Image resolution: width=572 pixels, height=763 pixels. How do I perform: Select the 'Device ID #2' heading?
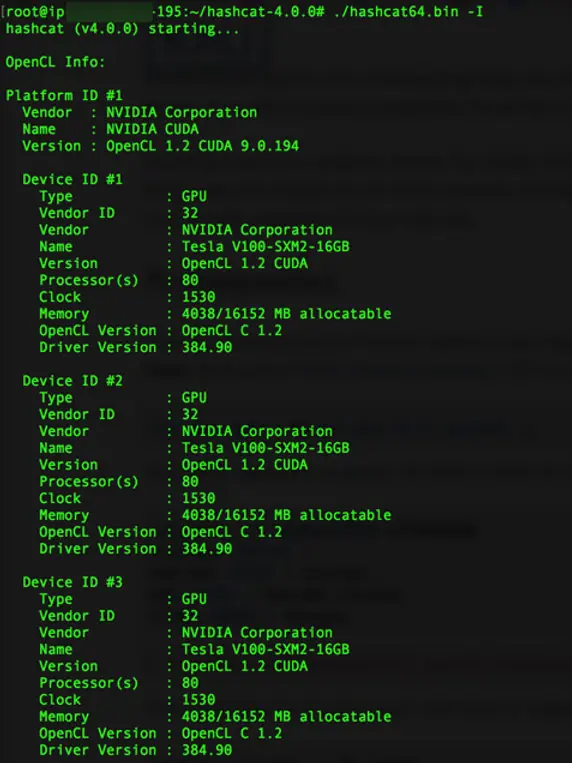pyautogui.click(x=73, y=381)
